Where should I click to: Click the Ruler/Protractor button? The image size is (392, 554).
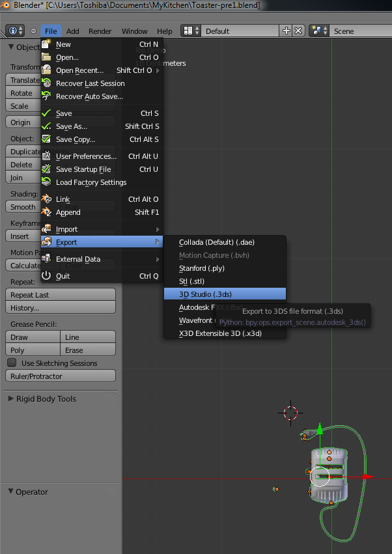61,376
